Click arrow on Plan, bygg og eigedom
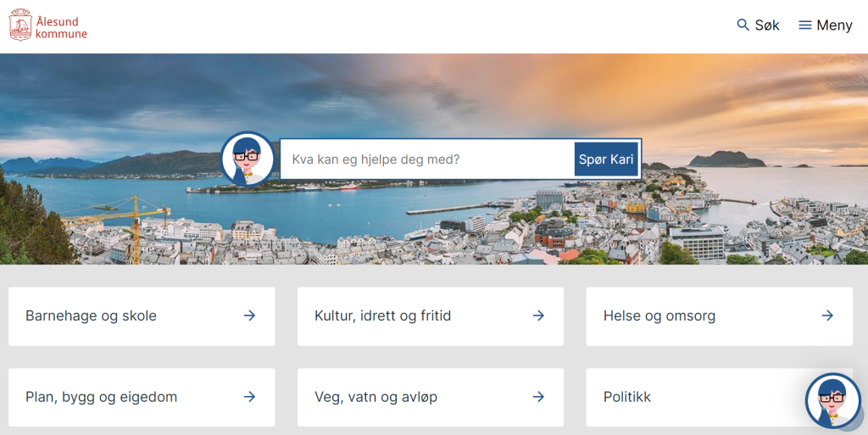Screen dimensions: 868x435 coord(249,397)
